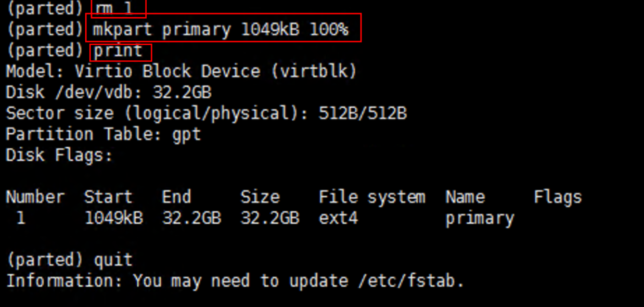This screenshot has height=307, width=644.
Task: Click the 'End' column header
Action: 177,197
